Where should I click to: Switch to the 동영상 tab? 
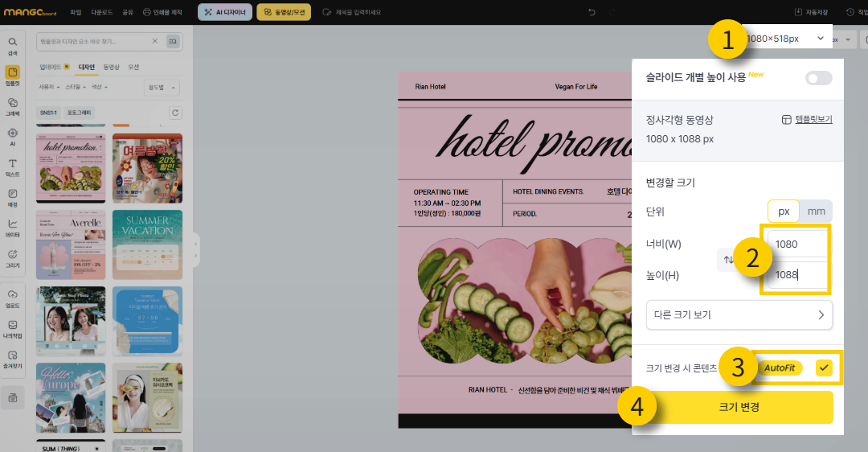[x=111, y=67]
